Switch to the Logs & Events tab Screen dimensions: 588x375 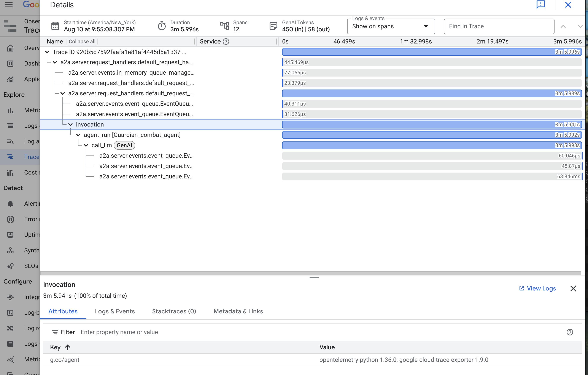point(115,311)
